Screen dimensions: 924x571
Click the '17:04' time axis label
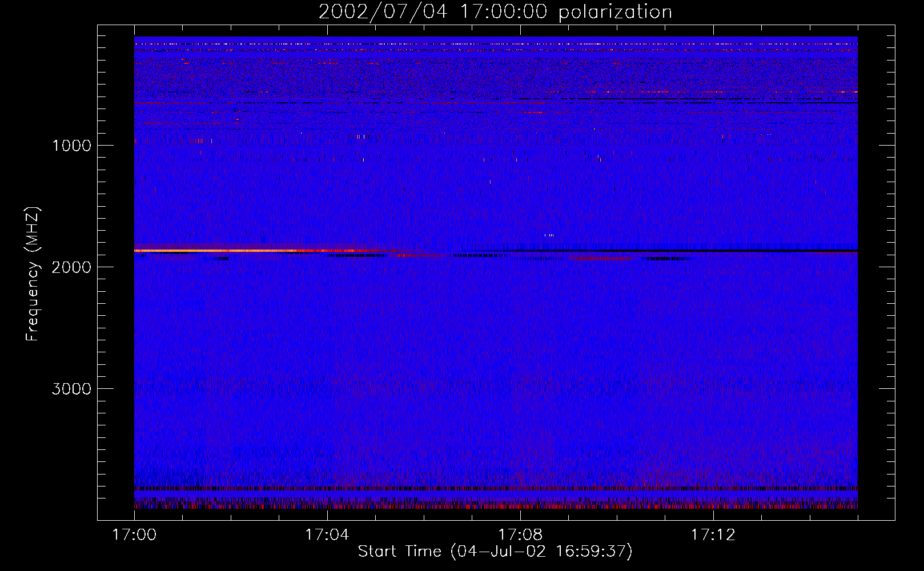click(x=327, y=535)
